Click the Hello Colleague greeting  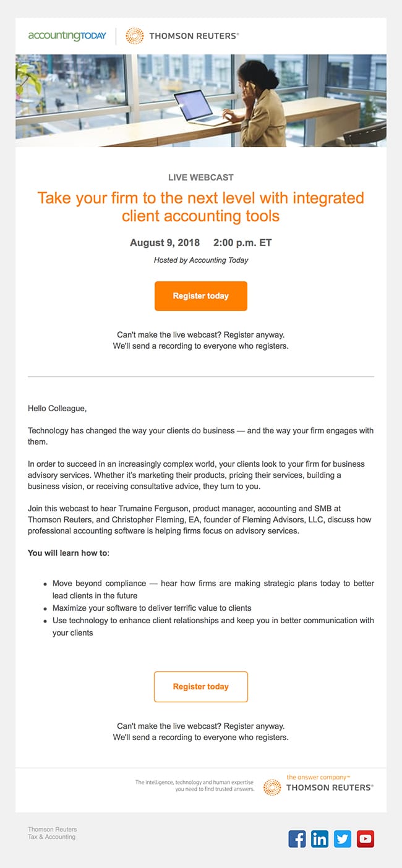click(58, 408)
